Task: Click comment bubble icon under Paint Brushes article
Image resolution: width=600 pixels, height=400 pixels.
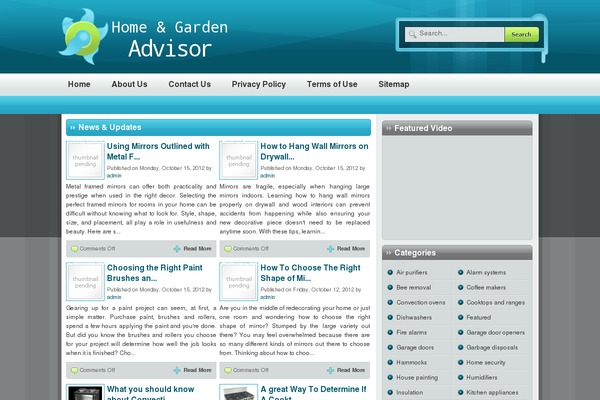Action: pyautogui.click(x=75, y=370)
